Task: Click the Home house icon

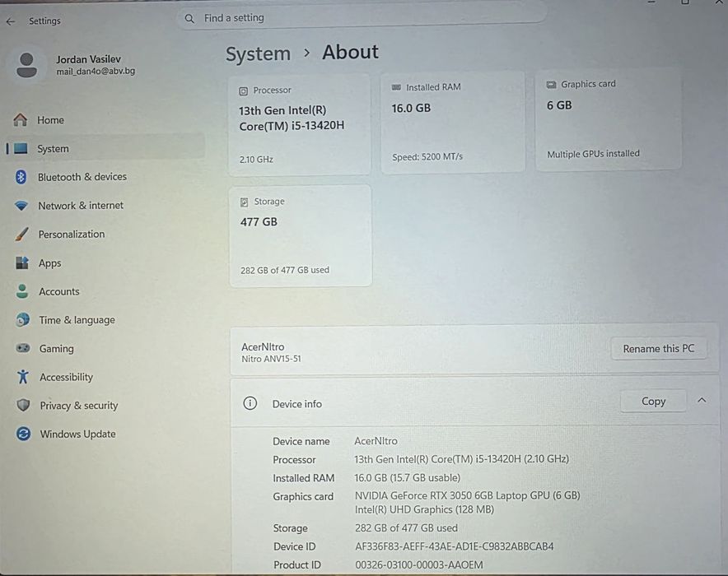Action: 20,119
